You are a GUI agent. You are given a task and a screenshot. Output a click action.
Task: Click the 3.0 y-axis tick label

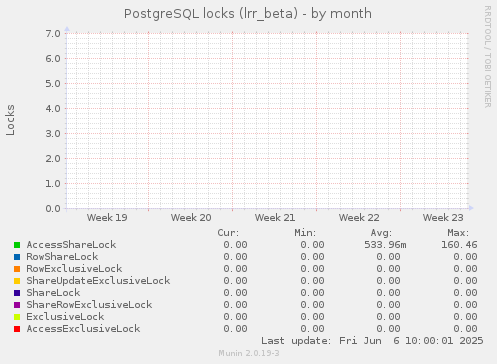(x=53, y=134)
